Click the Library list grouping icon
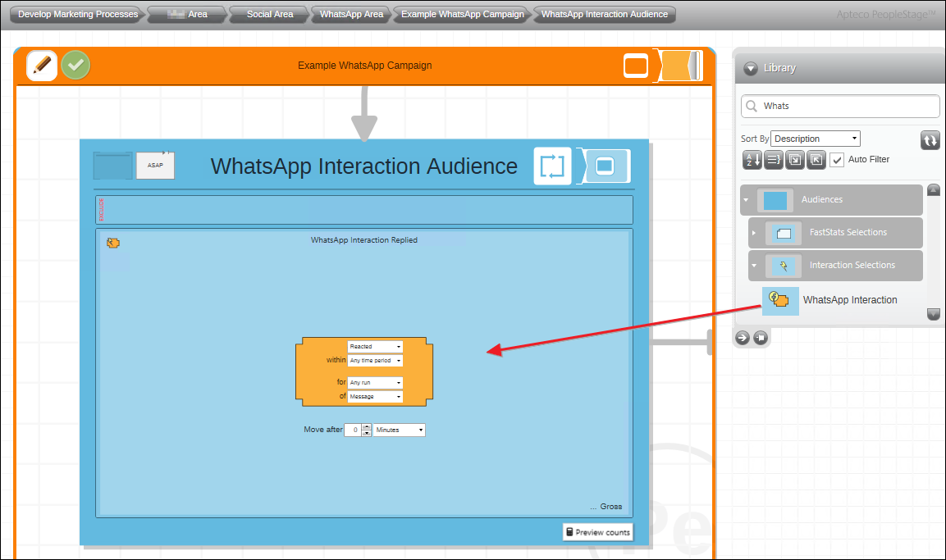The image size is (946, 560). tap(774, 160)
